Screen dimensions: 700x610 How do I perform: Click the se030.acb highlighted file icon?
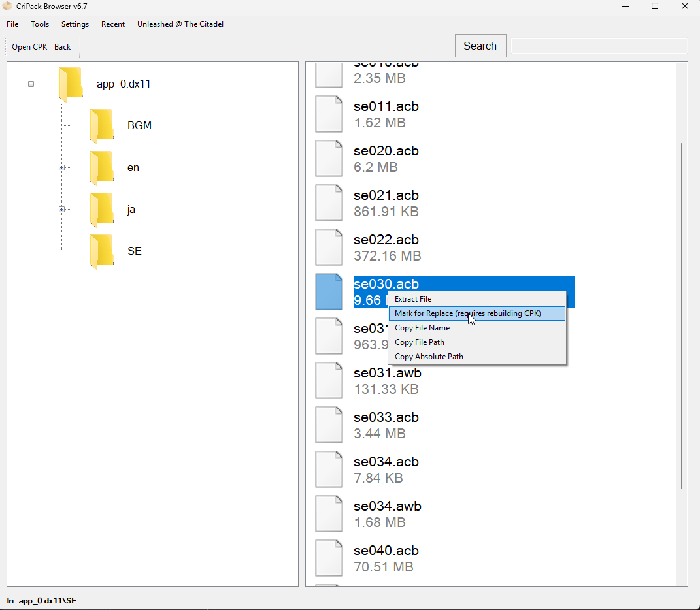coord(329,292)
